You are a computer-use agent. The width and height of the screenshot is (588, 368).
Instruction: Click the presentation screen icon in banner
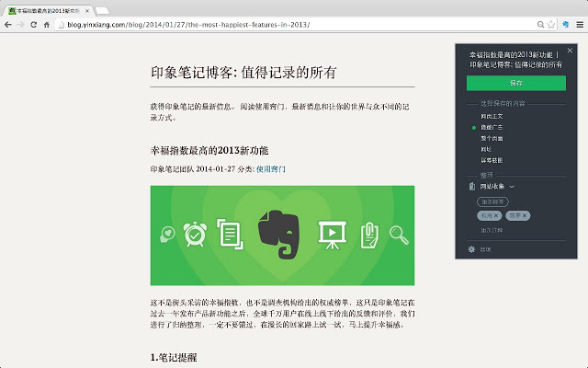click(332, 235)
